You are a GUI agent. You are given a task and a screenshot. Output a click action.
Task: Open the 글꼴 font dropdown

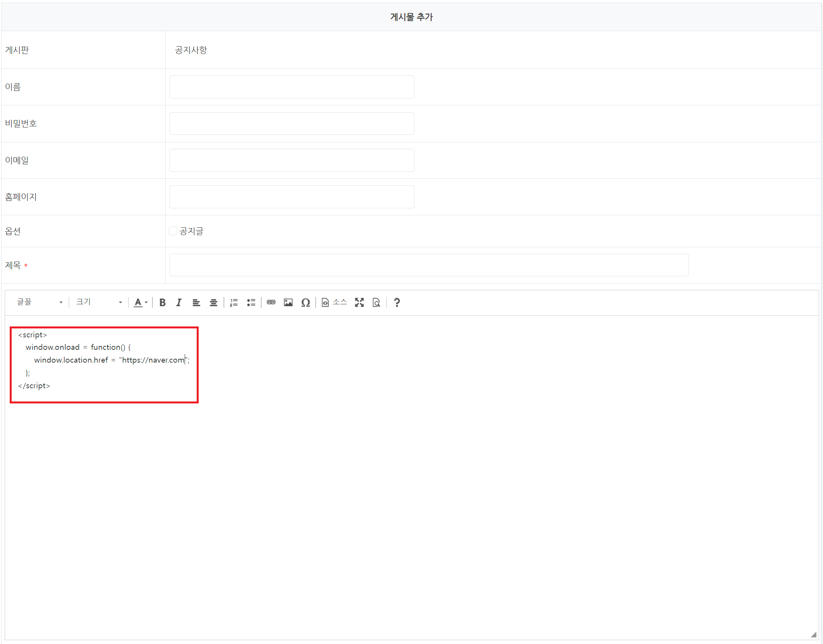click(40, 302)
